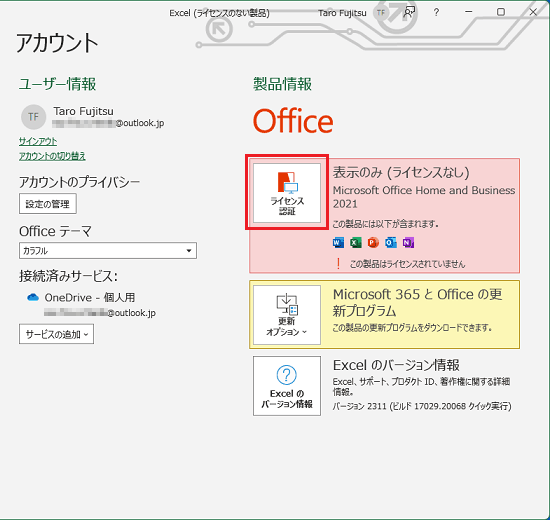Image resolution: width=550 pixels, height=520 pixels.
Task: Click the TF user avatar in user info
Action: click(x=33, y=117)
